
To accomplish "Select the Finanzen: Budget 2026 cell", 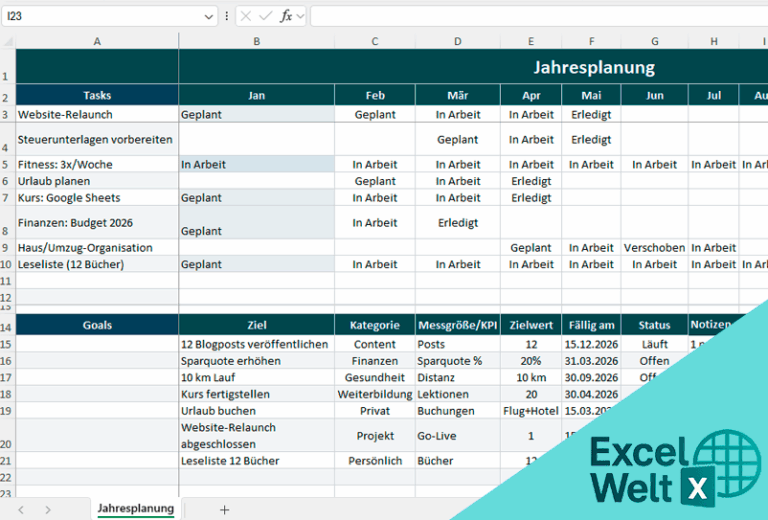I will pos(97,222).
